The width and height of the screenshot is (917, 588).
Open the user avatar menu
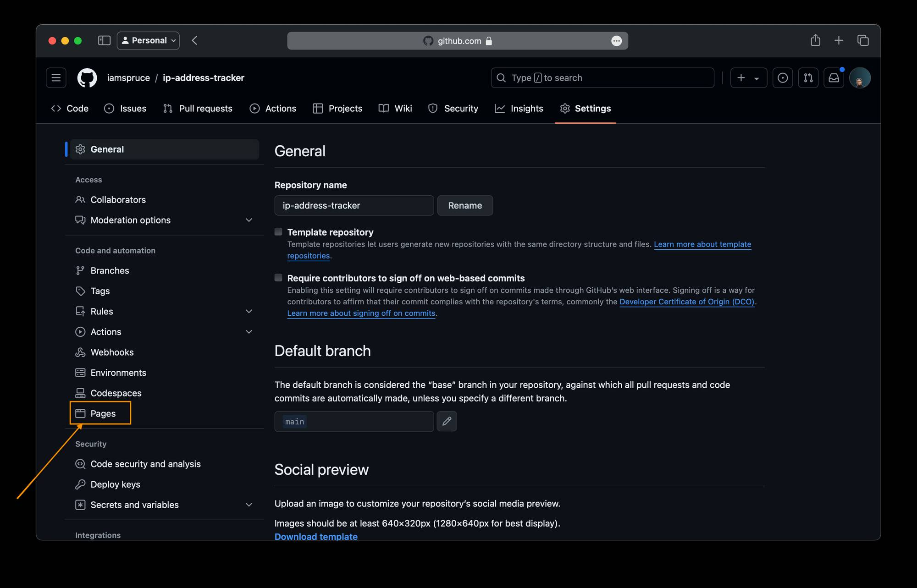[x=860, y=78]
